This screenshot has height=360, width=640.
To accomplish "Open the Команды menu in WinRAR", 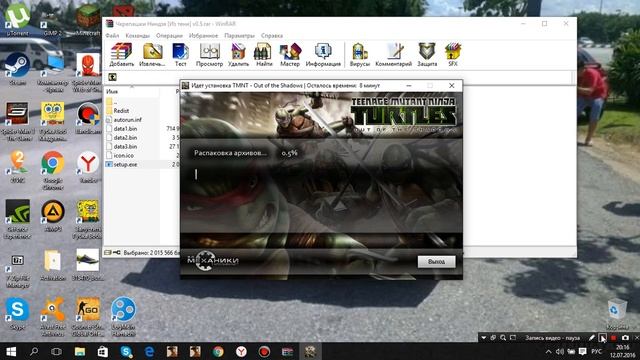I will [x=138, y=36].
